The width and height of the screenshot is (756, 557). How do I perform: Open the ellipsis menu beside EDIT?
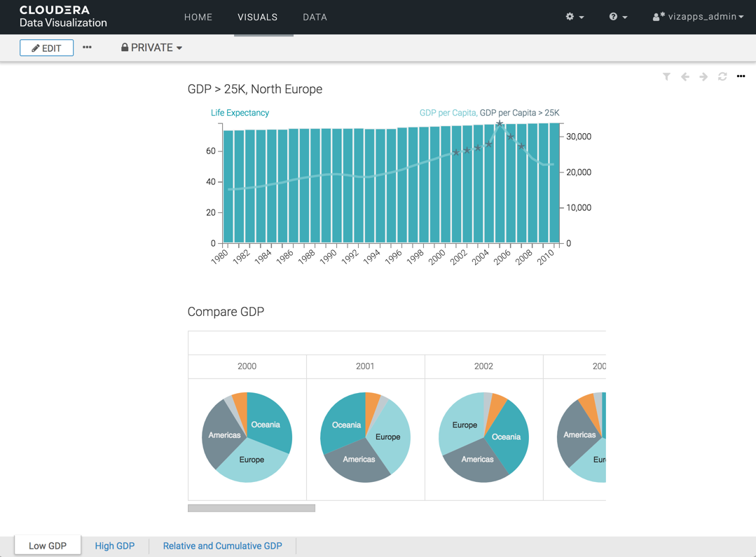pos(87,48)
